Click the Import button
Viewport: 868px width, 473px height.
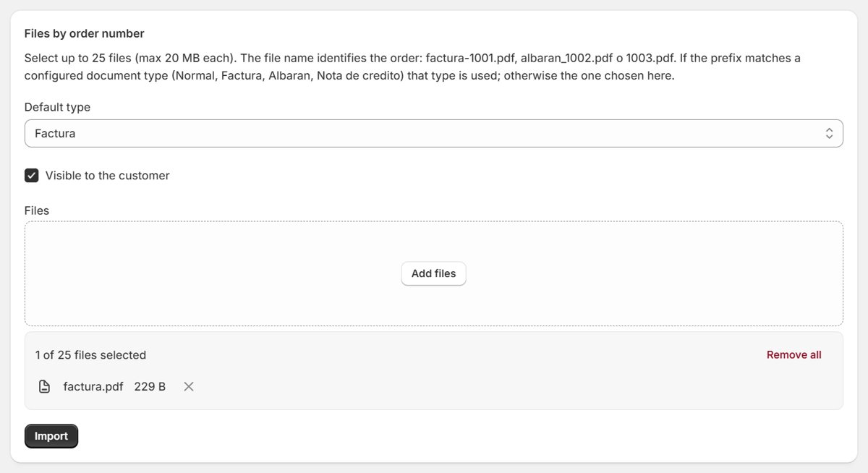coord(51,436)
